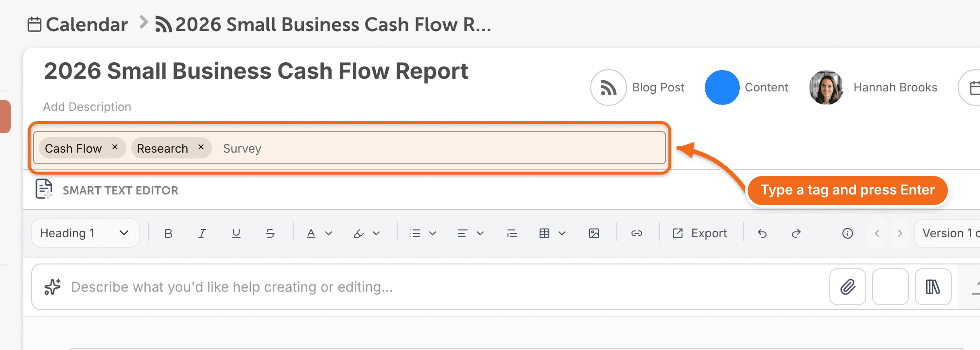Click the Export button
This screenshot has height=350, width=980.
click(x=700, y=233)
